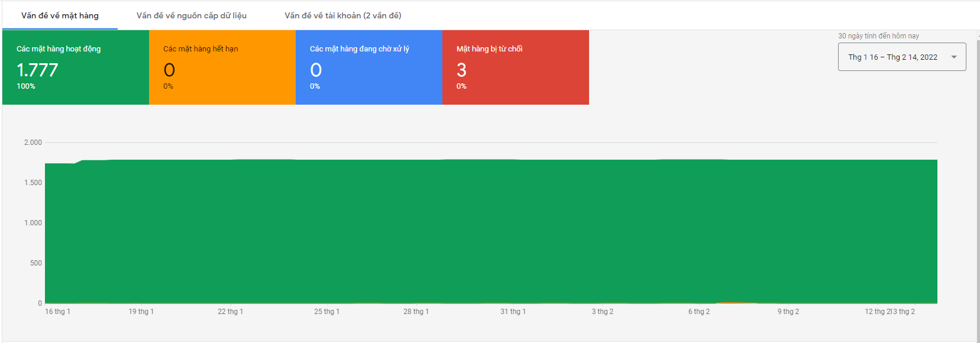Choose red "Mặt hàng bị từ chối" card
980x343 pixels.
point(515,67)
